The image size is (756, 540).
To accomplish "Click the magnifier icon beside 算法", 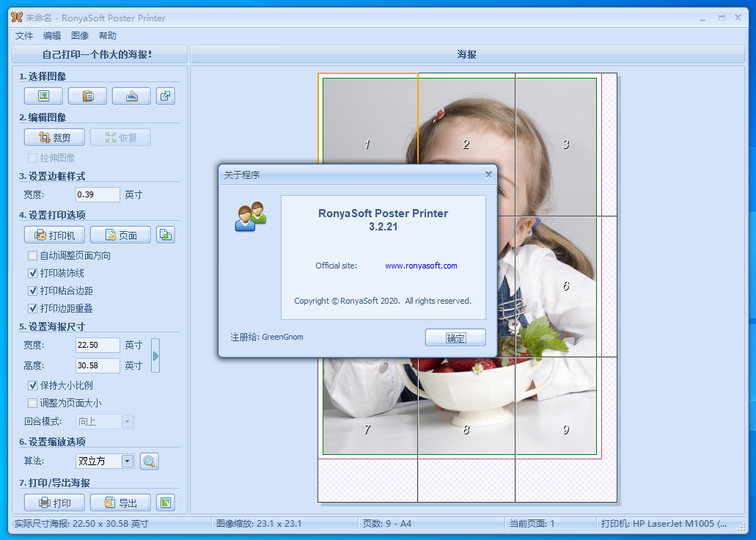I will (150, 461).
